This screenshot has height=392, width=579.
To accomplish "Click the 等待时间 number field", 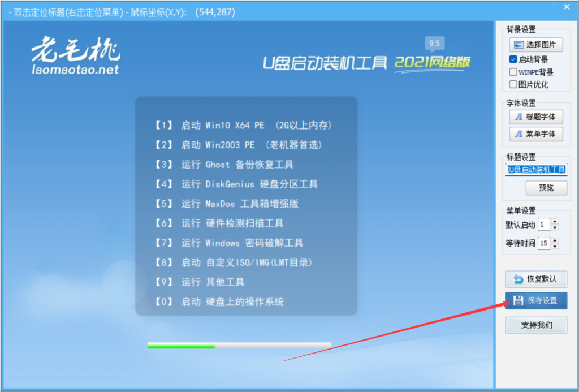I will pos(543,243).
